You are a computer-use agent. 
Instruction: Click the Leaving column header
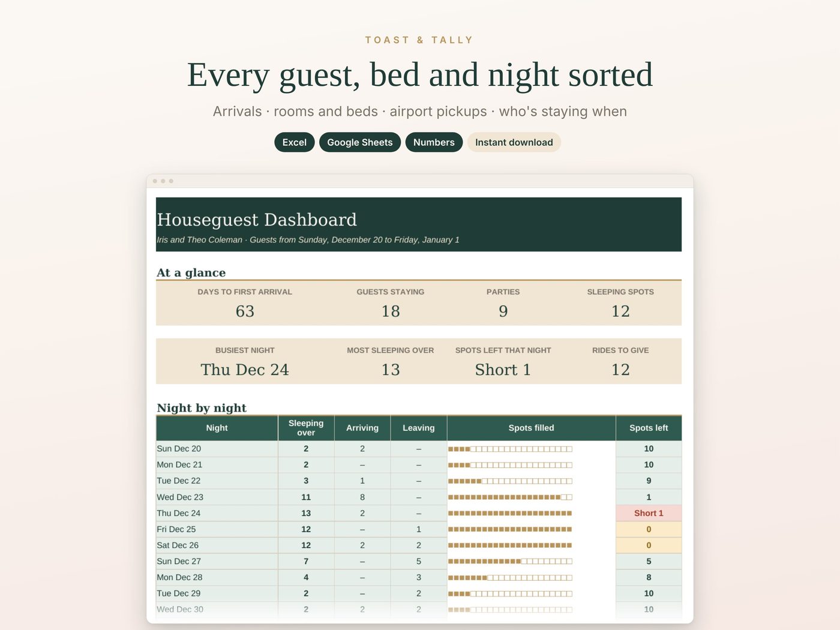(419, 428)
